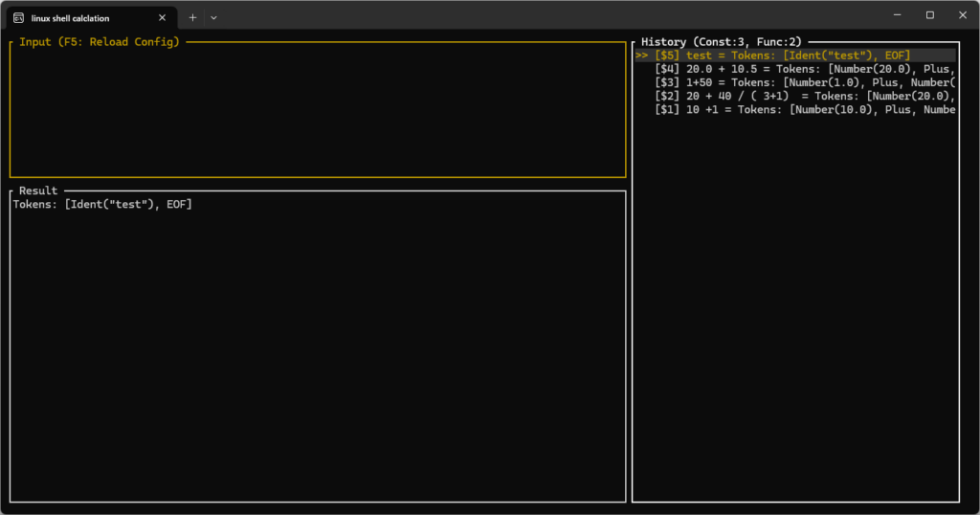Click the Tokens output line in Result
Image resolution: width=980 pixels, height=515 pixels.
point(102,204)
